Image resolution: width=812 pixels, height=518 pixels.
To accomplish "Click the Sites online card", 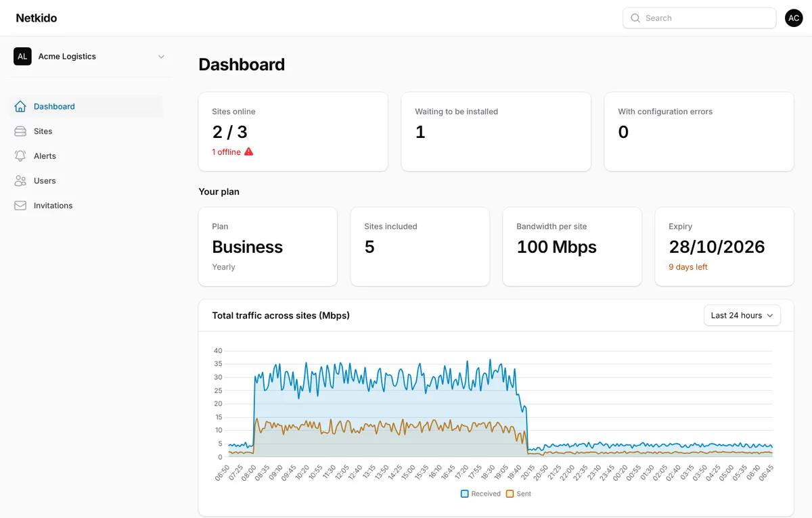I will tap(293, 132).
